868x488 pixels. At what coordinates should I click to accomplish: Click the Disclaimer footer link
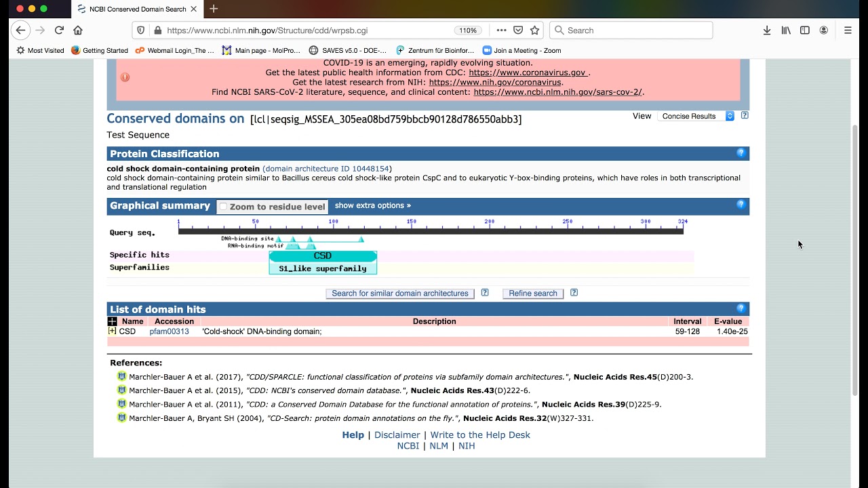click(x=397, y=435)
